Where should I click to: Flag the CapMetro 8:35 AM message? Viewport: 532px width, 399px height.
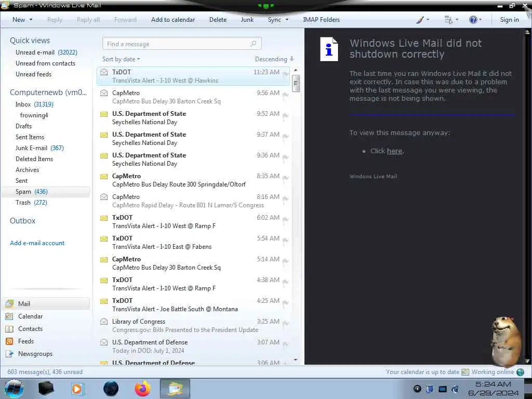tap(285, 178)
